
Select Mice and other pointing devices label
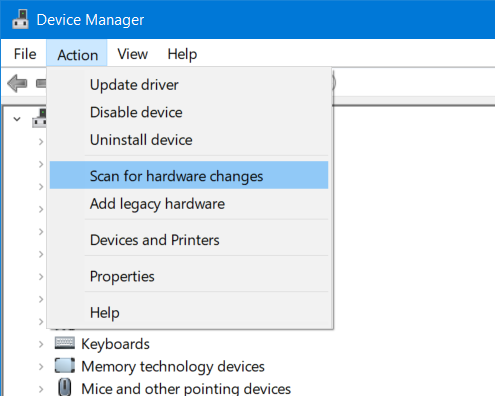186,389
